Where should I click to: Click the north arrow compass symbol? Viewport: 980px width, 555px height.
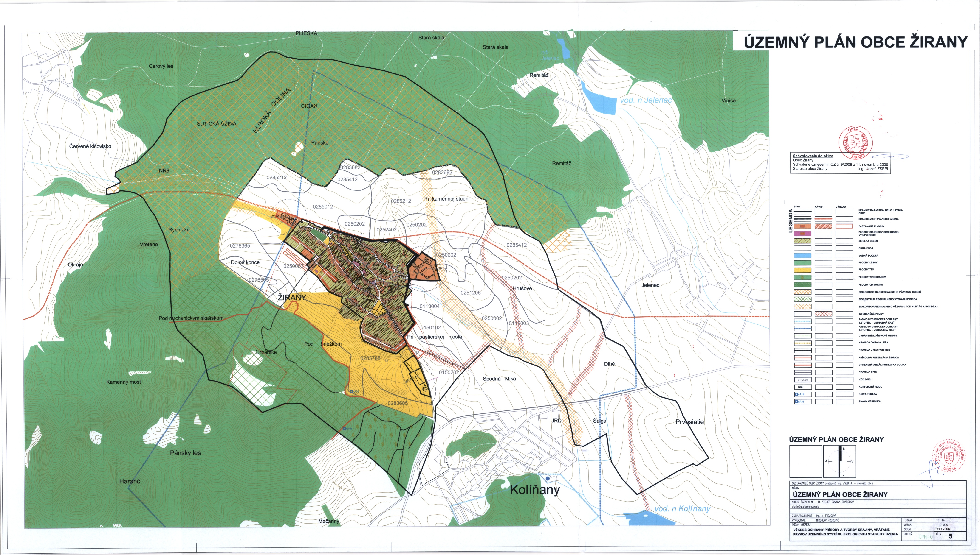pyautogui.click(x=840, y=461)
